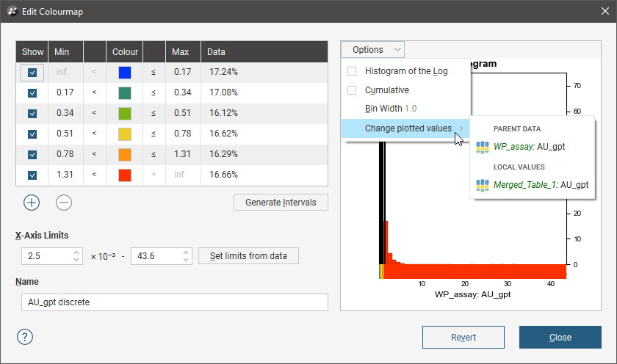
Task: Click the WP_assay table icon
Action: (483, 147)
